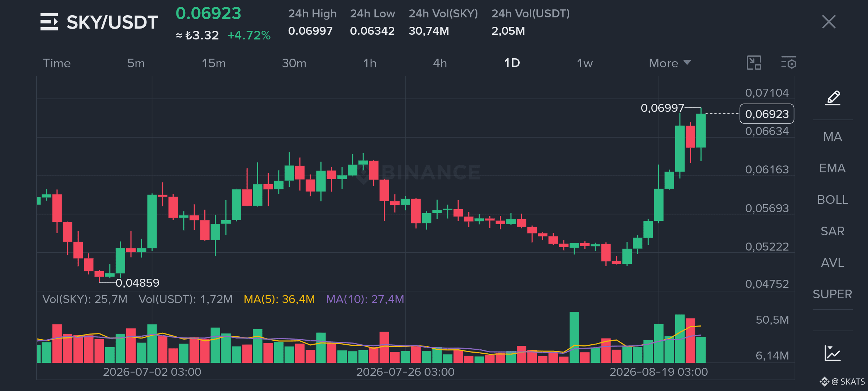The height and width of the screenshot is (391, 868).
Task: Tap the +4.72% change value
Action: (249, 35)
